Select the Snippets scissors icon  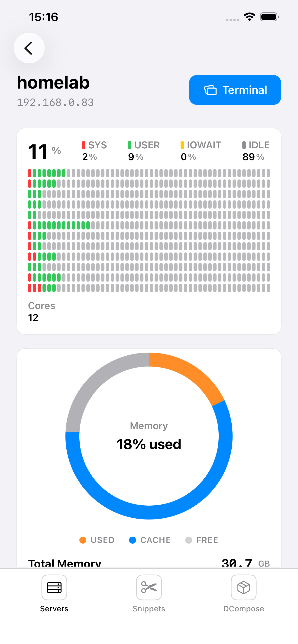click(149, 587)
